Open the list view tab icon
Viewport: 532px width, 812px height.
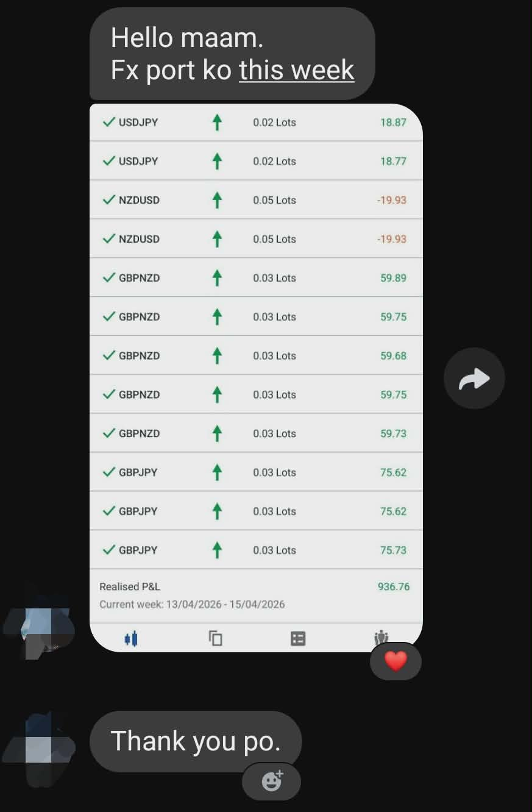(298, 638)
